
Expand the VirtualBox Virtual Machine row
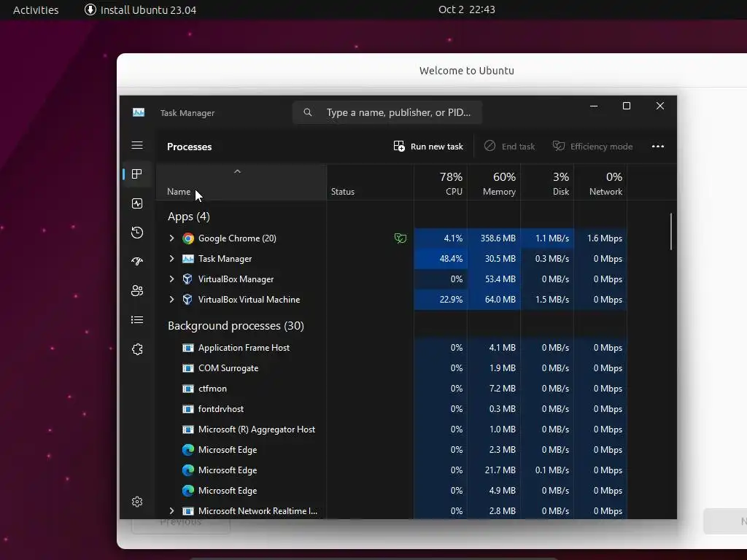coord(171,300)
